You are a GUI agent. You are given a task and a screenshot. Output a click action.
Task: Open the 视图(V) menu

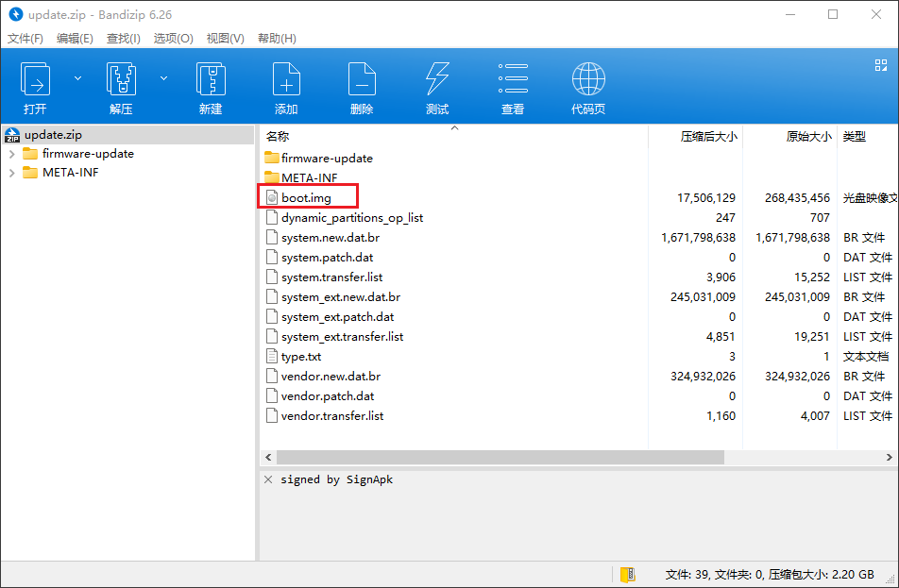(226, 39)
